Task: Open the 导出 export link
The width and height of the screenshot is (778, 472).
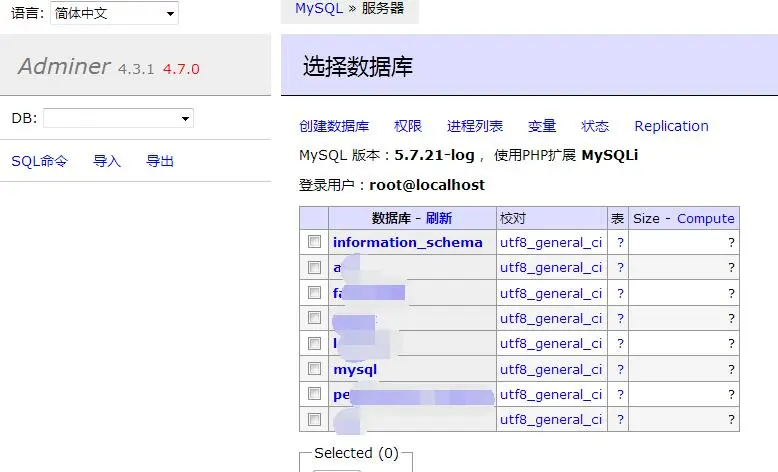Action: pos(160,161)
